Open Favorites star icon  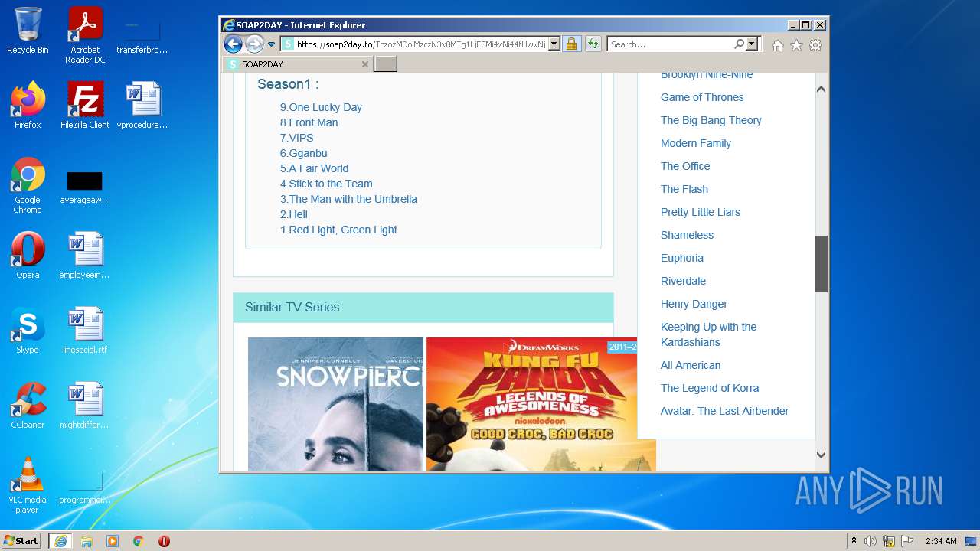[x=796, y=45]
